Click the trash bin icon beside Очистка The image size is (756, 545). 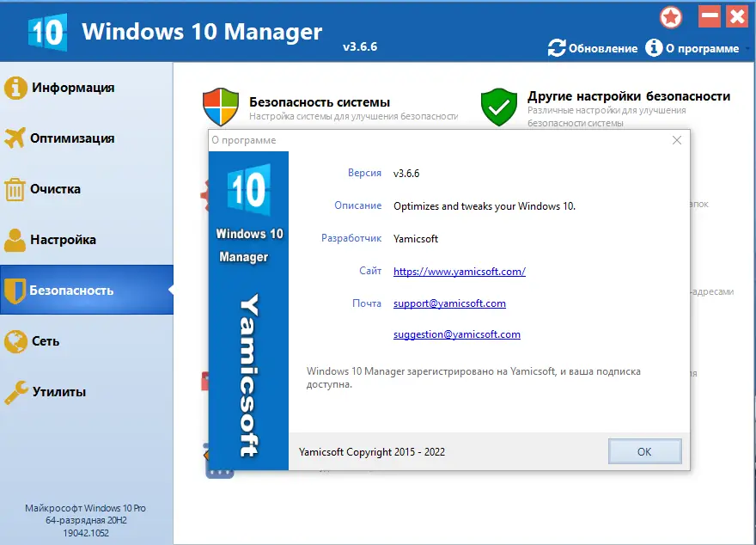tap(15, 189)
